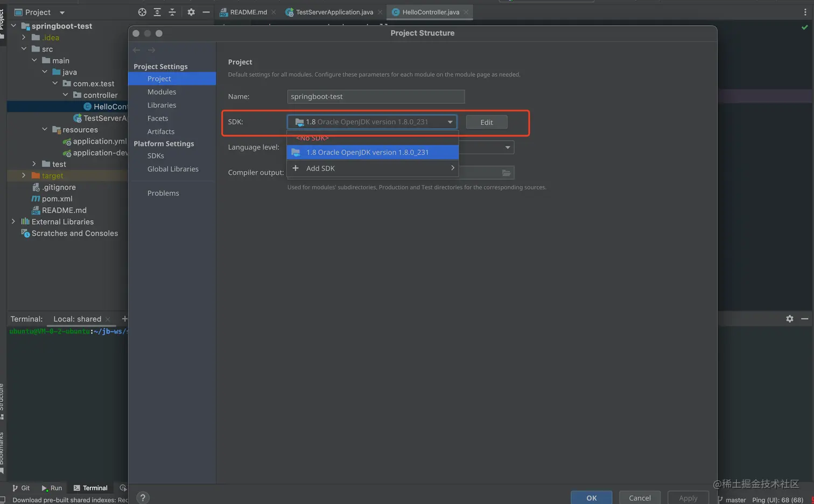Open Project panel gear options
The height and width of the screenshot is (504, 814).
(x=191, y=12)
